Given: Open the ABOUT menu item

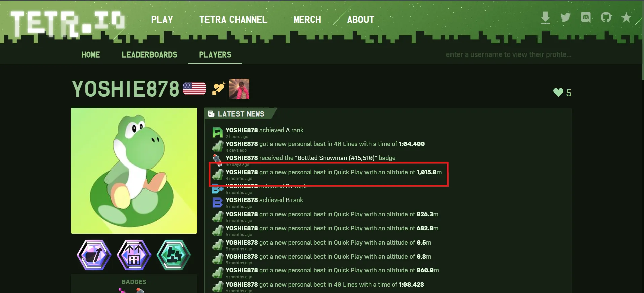Looking at the screenshot, I should (361, 20).
